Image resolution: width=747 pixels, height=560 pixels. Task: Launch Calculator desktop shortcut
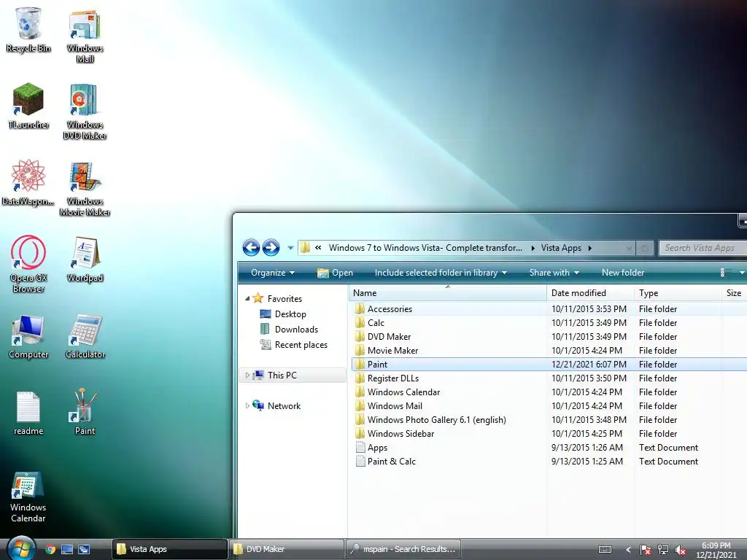85,336
